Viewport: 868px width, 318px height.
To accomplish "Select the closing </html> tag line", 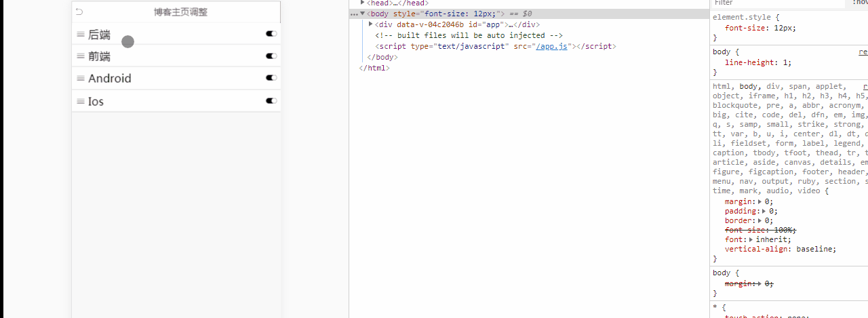I will pyautogui.click(x=374, y=68).
